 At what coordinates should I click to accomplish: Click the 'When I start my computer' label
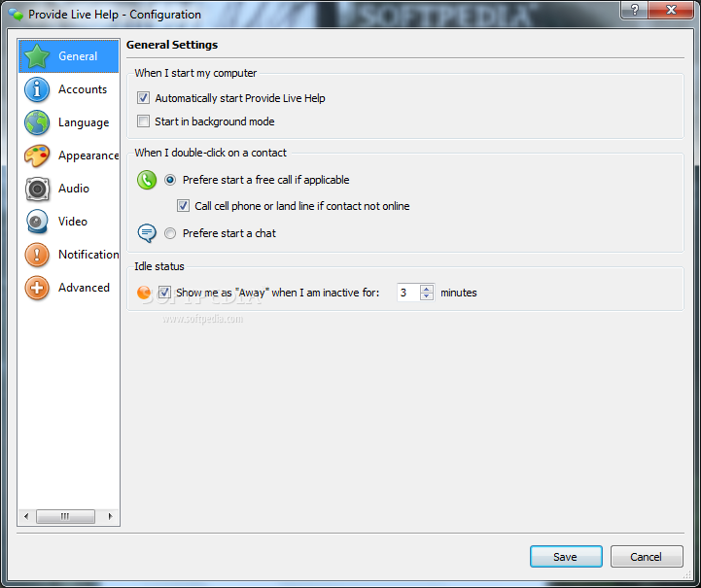point(195,73)
